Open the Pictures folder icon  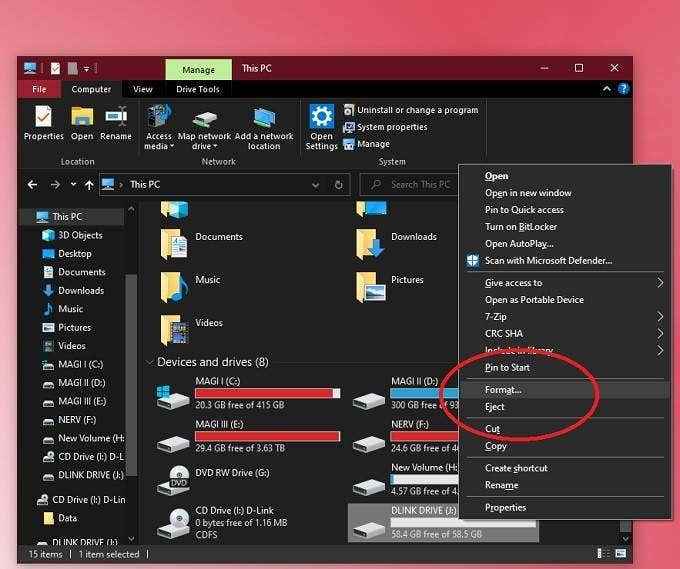coord(370,287)
